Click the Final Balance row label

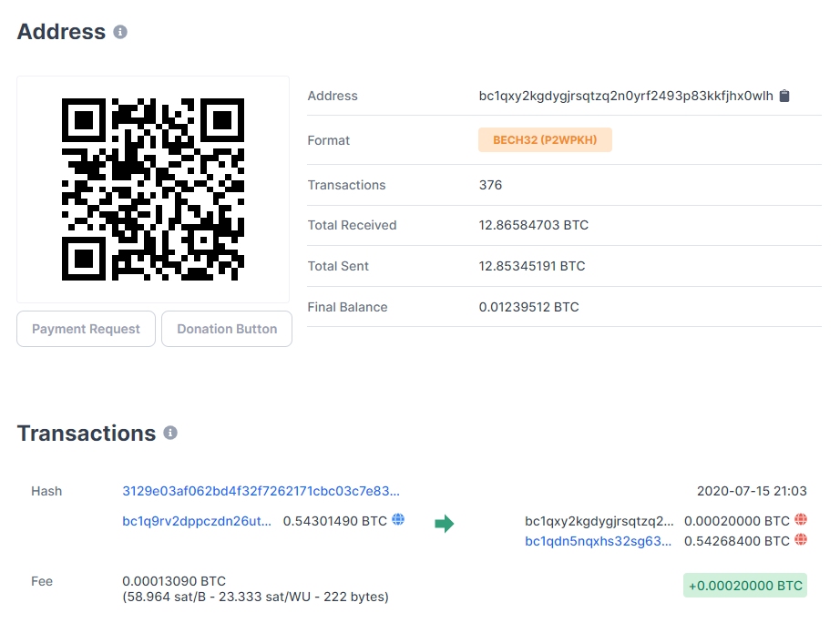coord(347,307)
